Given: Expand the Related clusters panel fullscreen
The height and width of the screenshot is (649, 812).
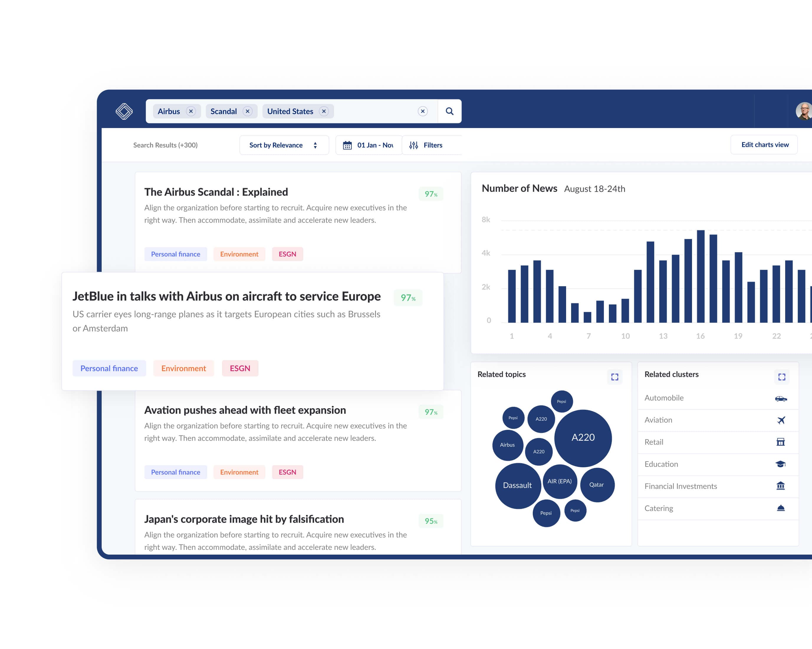Looking at the screenshot, I should click(x=782, y=376).
